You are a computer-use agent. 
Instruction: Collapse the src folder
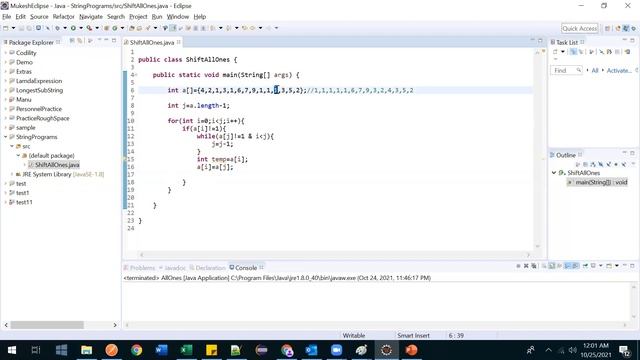coord(12,146)
